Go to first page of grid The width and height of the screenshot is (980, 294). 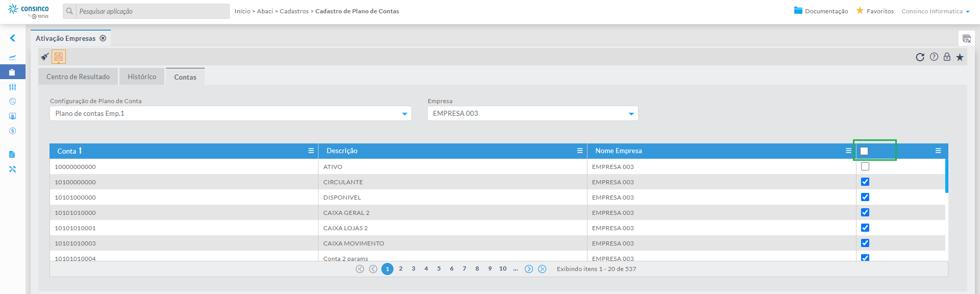360,269
